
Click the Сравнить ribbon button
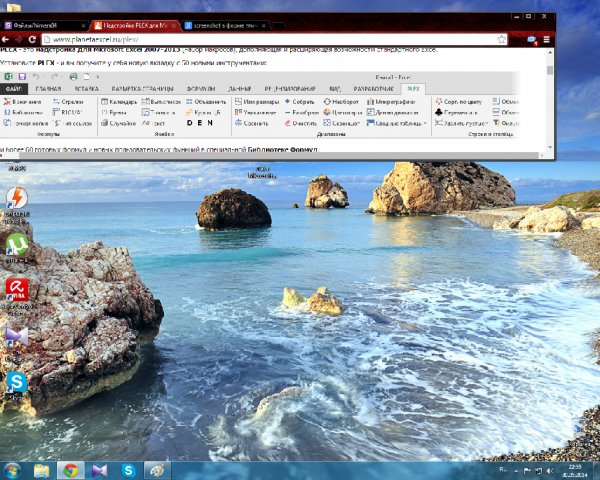tap(252, 123)
